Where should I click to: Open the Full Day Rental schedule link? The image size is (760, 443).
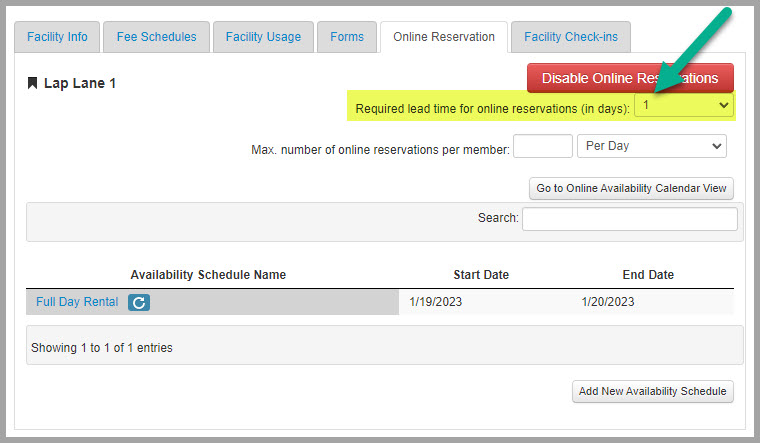(77, 302)
